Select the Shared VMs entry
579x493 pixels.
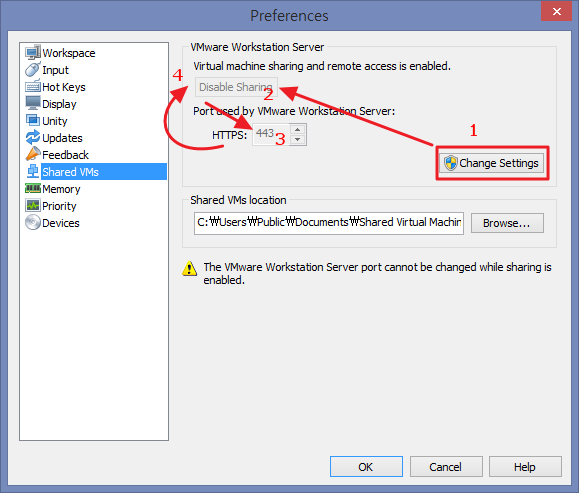click(104, 172)
